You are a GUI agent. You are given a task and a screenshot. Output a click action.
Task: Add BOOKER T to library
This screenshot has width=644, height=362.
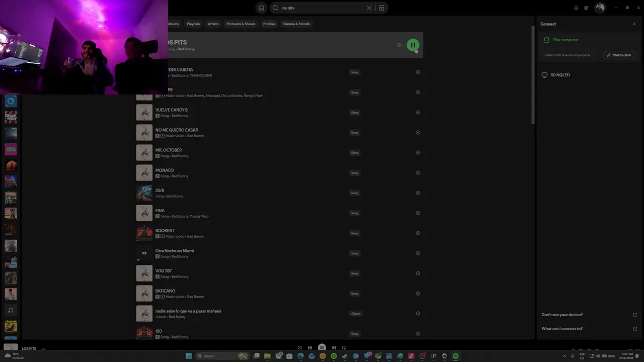[418, 233]
